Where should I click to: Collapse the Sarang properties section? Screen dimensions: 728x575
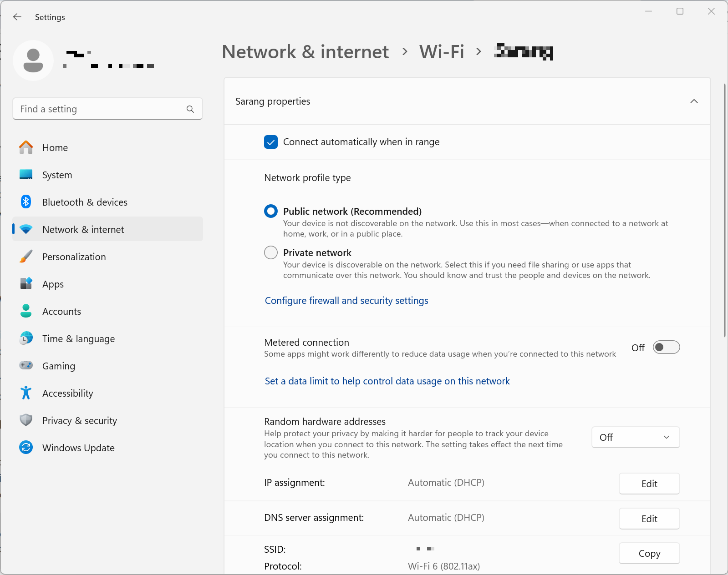(694, 101)
